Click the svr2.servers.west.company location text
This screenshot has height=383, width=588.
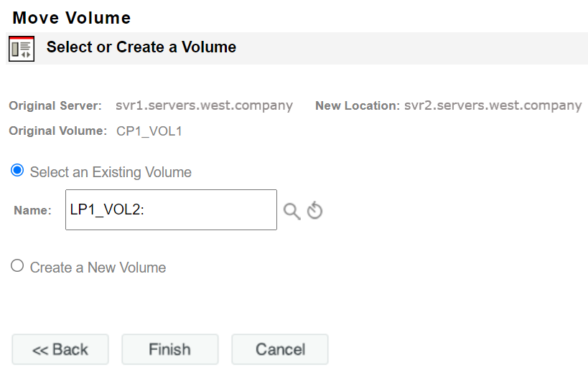click(x=493, y=105)
